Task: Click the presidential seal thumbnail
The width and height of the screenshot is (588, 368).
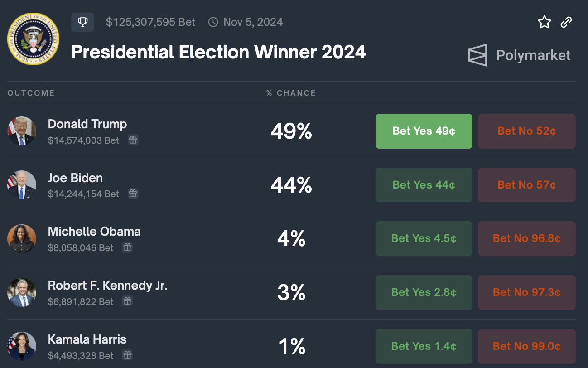Action: (x=34, y=39)
